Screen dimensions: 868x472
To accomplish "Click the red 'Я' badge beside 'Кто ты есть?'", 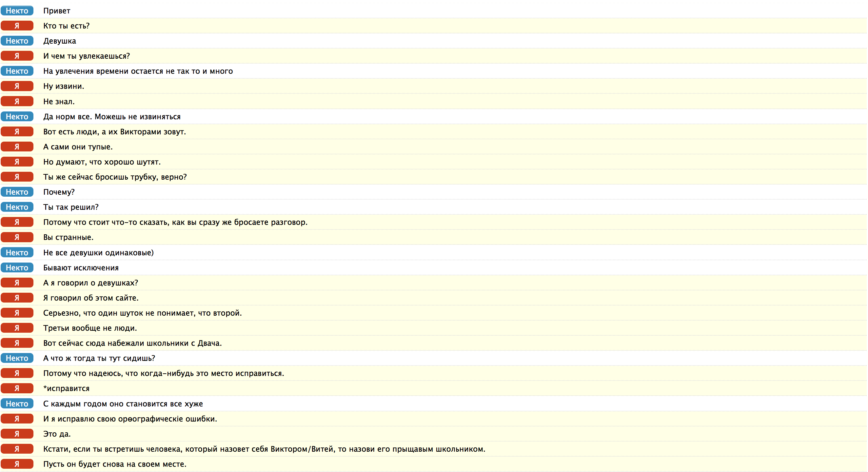I will click(x=17, y=26).
